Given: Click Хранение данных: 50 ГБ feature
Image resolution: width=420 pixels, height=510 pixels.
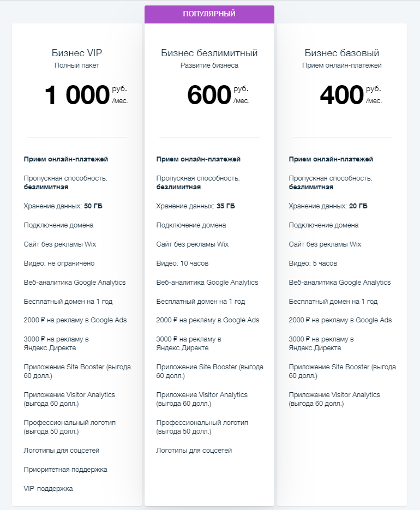Looking at the screenshot, I should coord(63,206).
